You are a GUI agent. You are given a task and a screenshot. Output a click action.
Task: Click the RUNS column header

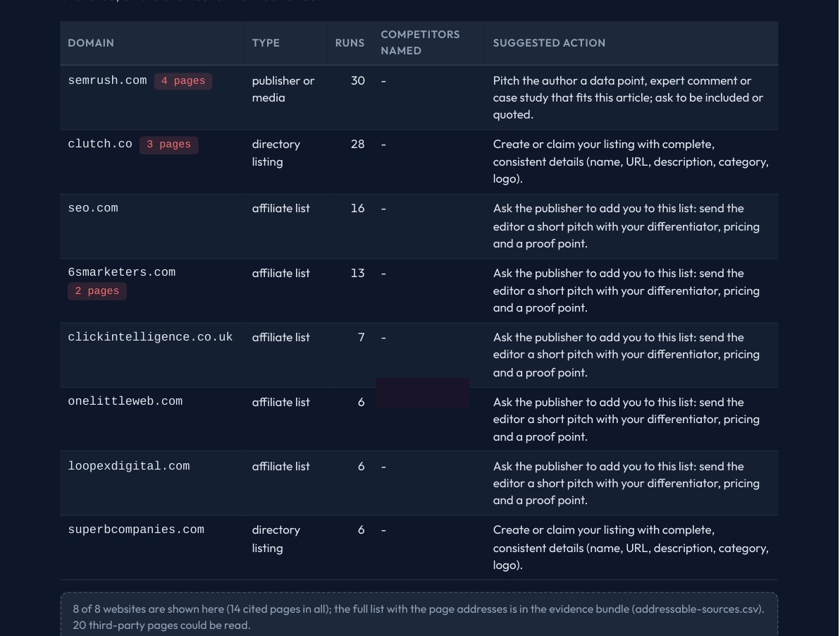350,43
